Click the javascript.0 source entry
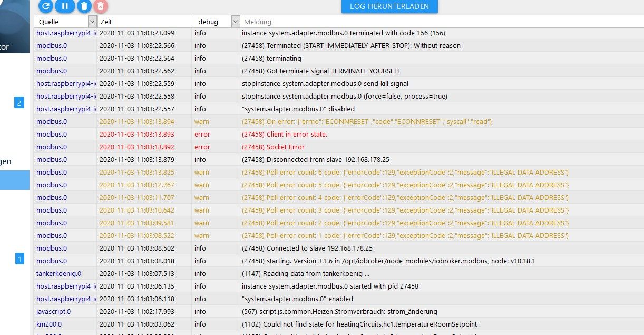This screenshot has width=644, height=335. (x=53, y=311)
